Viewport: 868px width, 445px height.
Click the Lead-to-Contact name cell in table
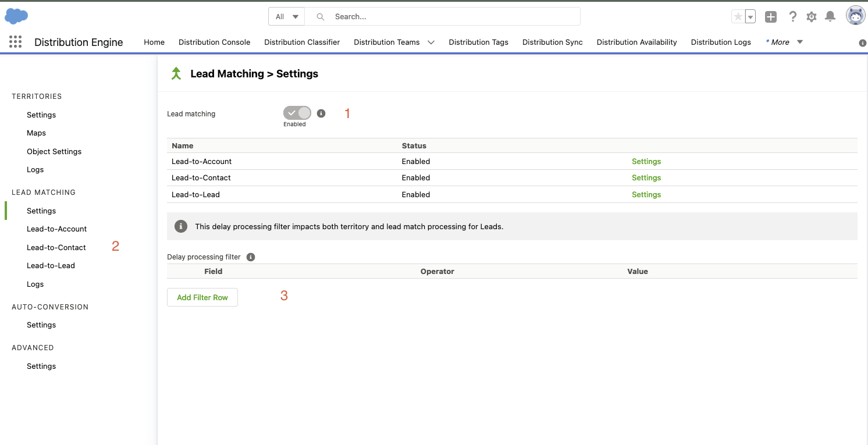(201, 178)
